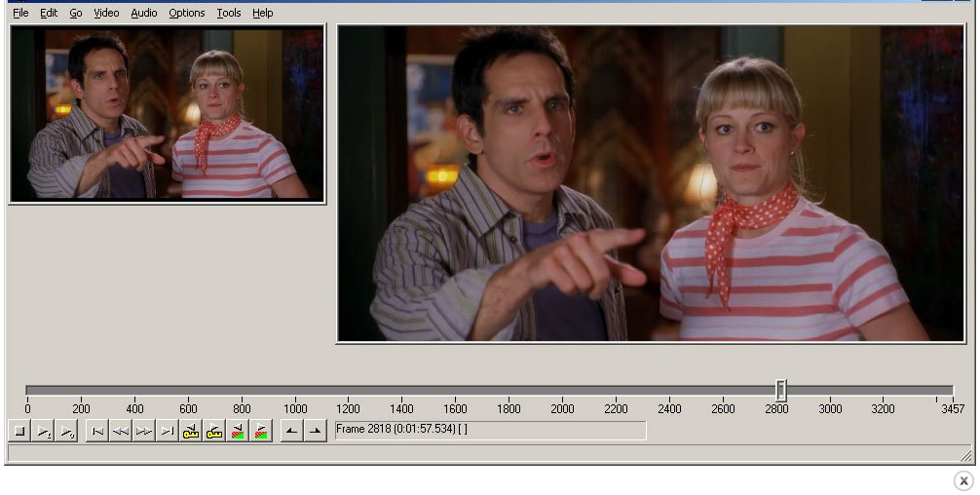Open the Help menu

pos(262,13)
